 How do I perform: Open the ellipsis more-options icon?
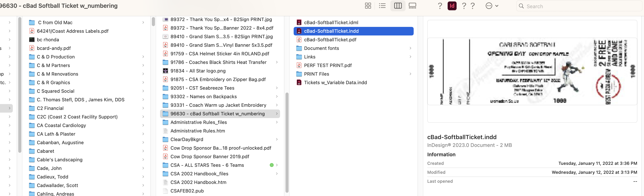489,5
